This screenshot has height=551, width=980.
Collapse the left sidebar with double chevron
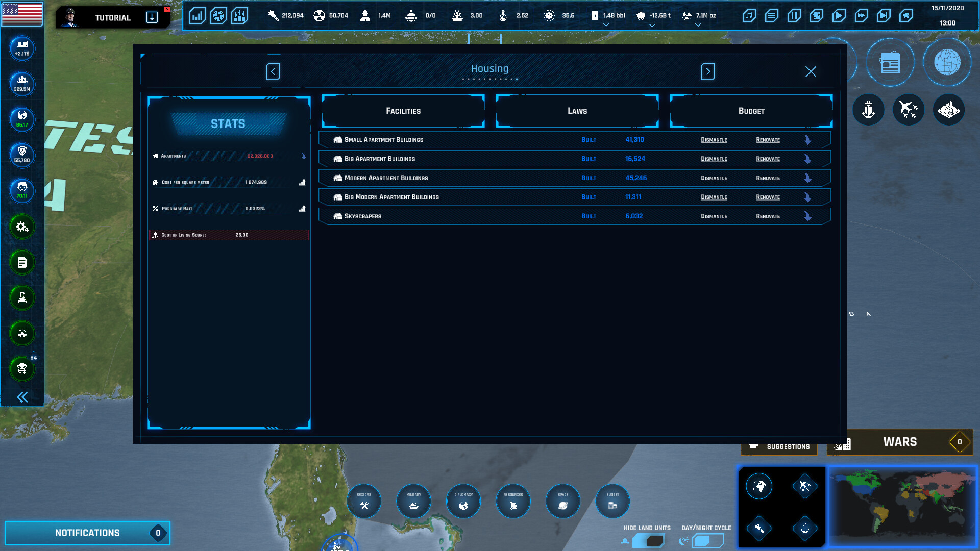22,397
